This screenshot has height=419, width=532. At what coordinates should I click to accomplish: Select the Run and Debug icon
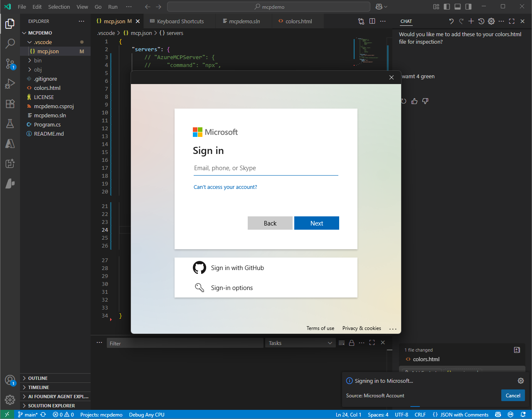click(x=10, y=84)
